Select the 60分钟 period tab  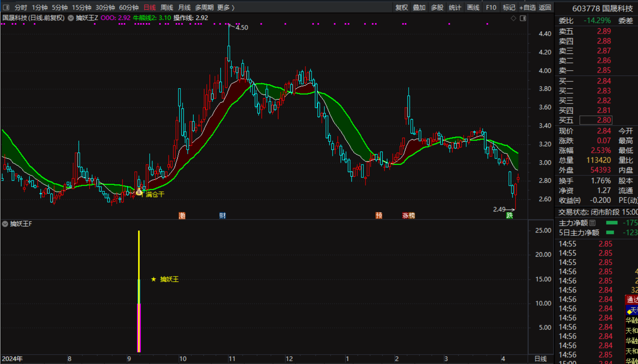[x=129, y=7]
